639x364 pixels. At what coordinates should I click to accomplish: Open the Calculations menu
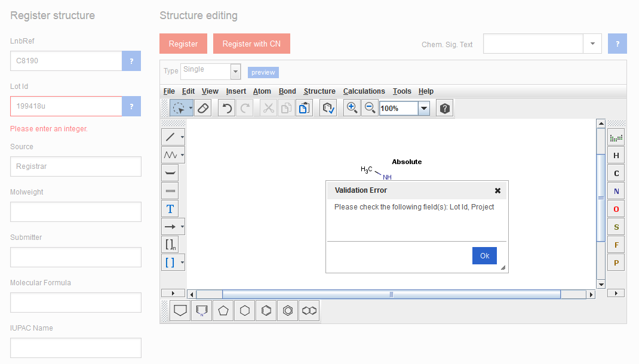tap(364, 91)
